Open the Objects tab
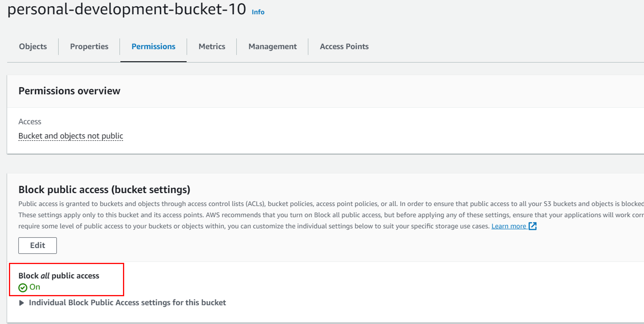The image size is (644, 324). (x=33, y=46)
